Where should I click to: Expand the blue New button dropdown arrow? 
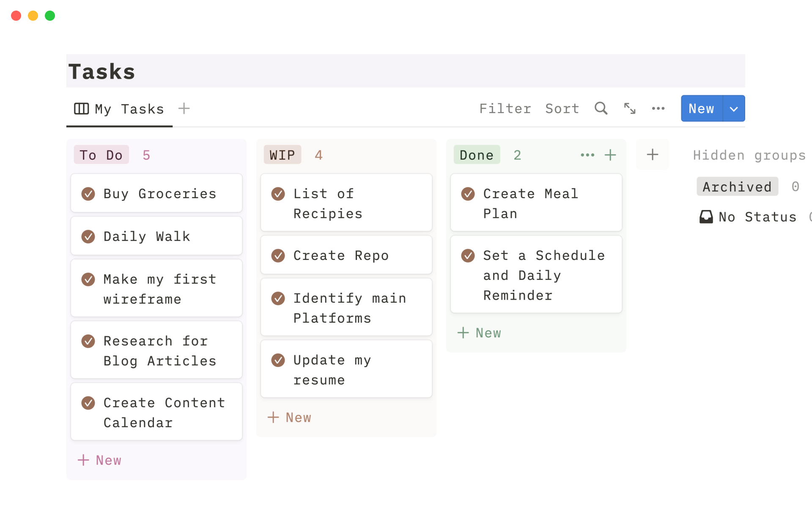(734, 109)
